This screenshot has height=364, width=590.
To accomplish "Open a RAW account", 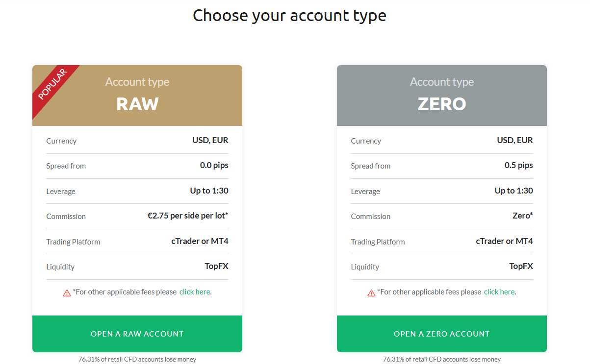I will click(137, 334).
